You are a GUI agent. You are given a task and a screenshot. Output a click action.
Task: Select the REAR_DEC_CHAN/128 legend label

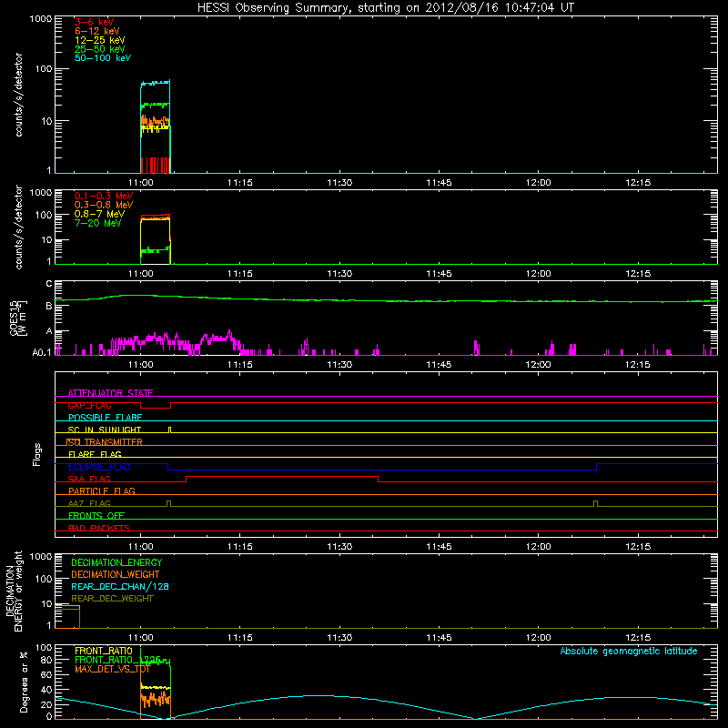(120, 586)
